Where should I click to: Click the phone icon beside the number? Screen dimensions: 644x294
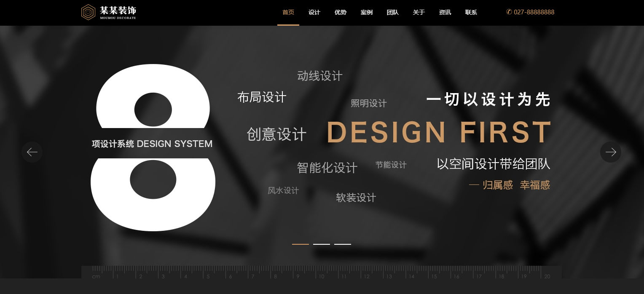point(509,12)
